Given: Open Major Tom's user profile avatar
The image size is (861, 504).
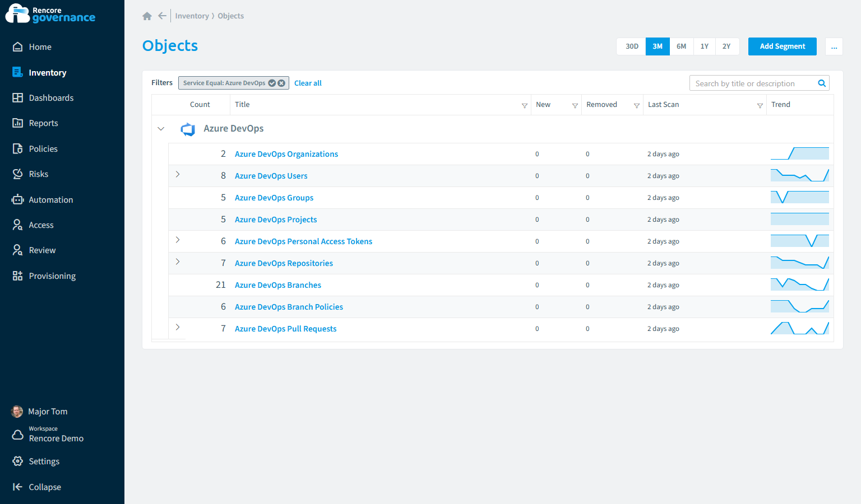Looking at the screenshot, I should coord(17,412).
